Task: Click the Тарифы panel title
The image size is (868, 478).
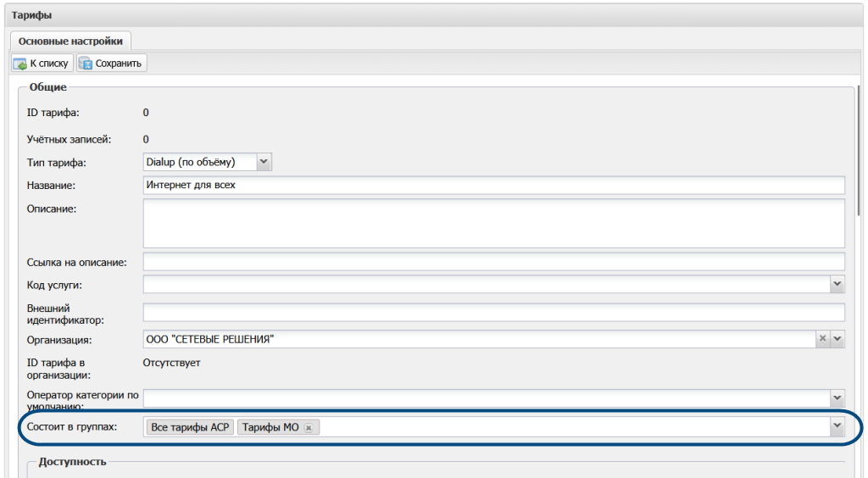Action: 31,15
